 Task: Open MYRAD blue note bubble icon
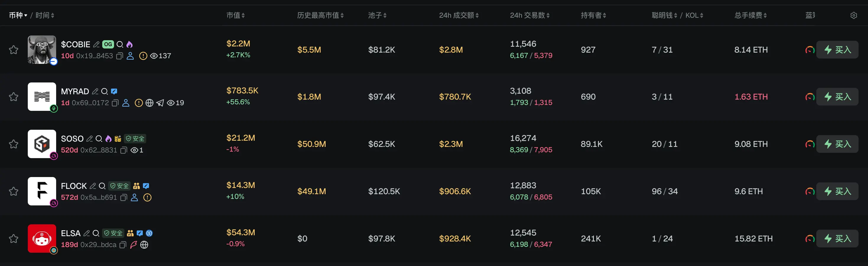click(114, 91)
